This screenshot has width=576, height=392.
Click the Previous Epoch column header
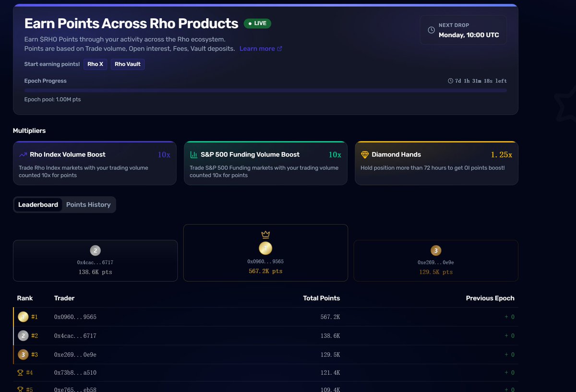coord(490,298)
